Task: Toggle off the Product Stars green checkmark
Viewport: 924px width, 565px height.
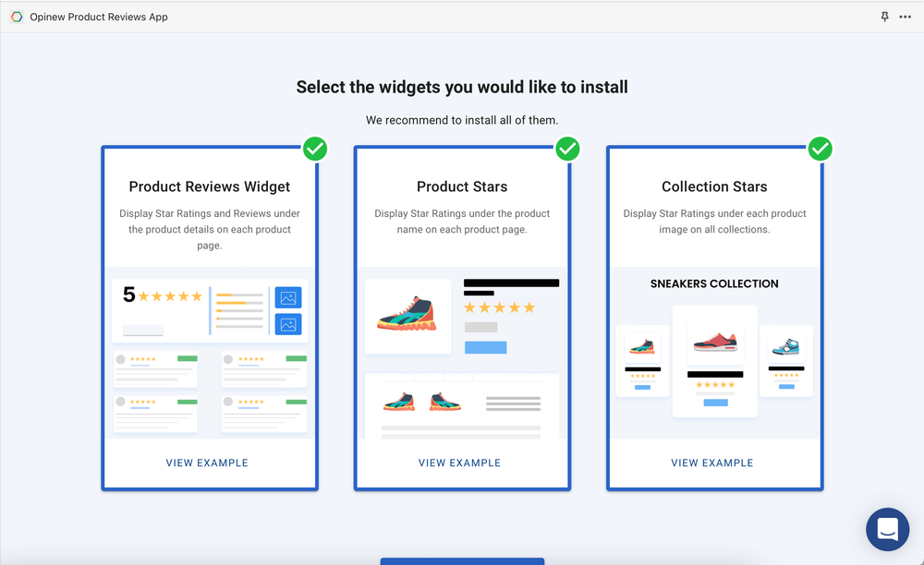Action: pos(567,148)
